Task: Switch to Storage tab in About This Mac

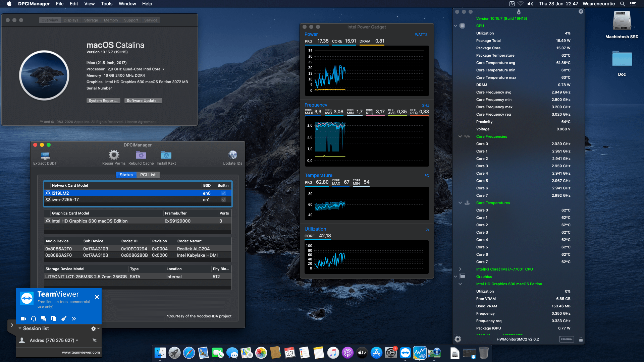Action: pyautogui.click(x=91, y=20)
